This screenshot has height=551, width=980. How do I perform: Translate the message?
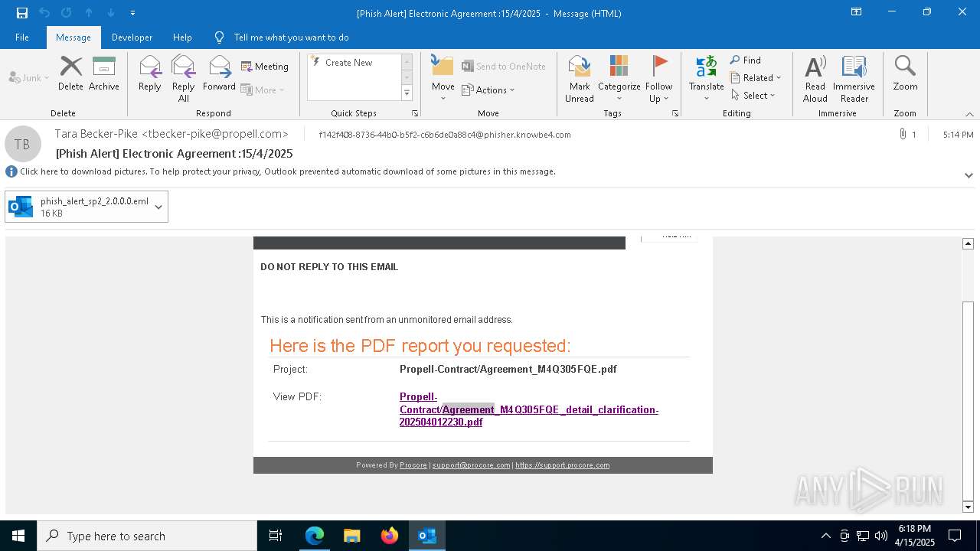click(x=706, y=79)
